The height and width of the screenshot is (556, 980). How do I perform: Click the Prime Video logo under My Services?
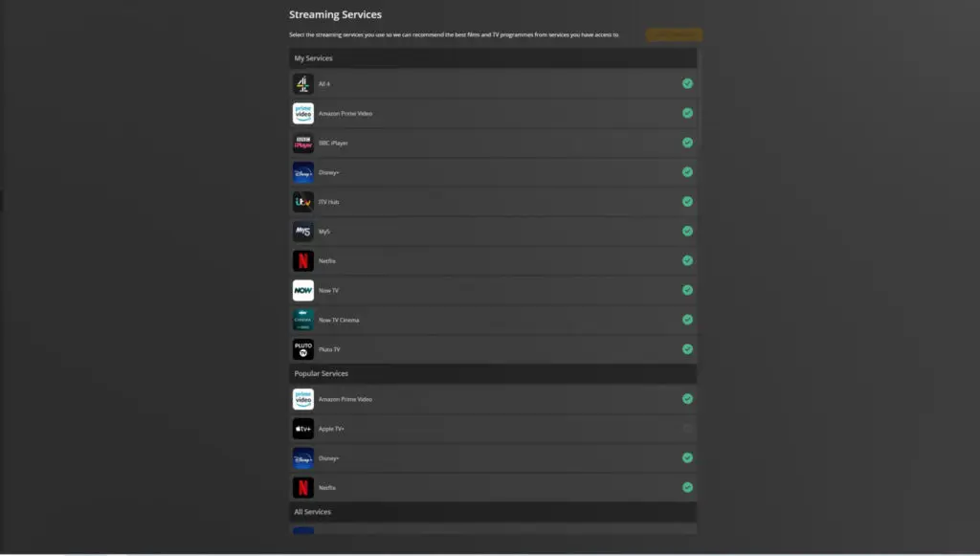click(x=303, y=113)
